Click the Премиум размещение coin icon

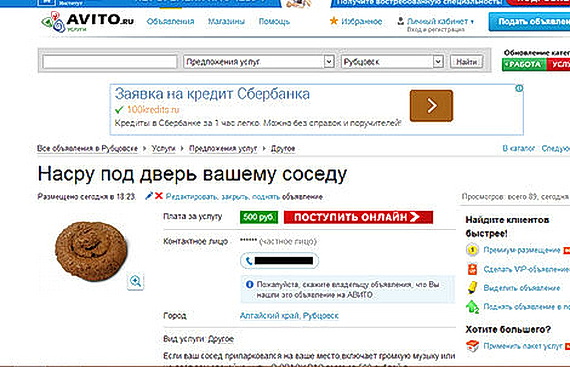[472, 250]
